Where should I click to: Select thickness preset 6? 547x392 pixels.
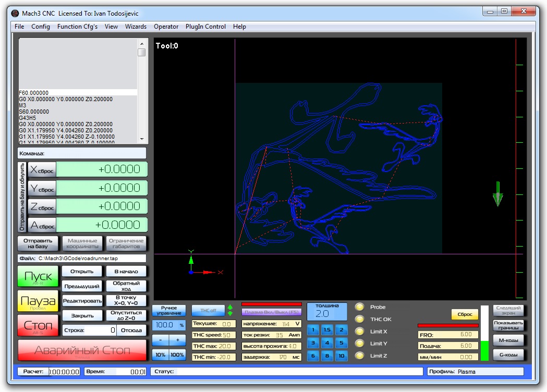pos(313,356)
